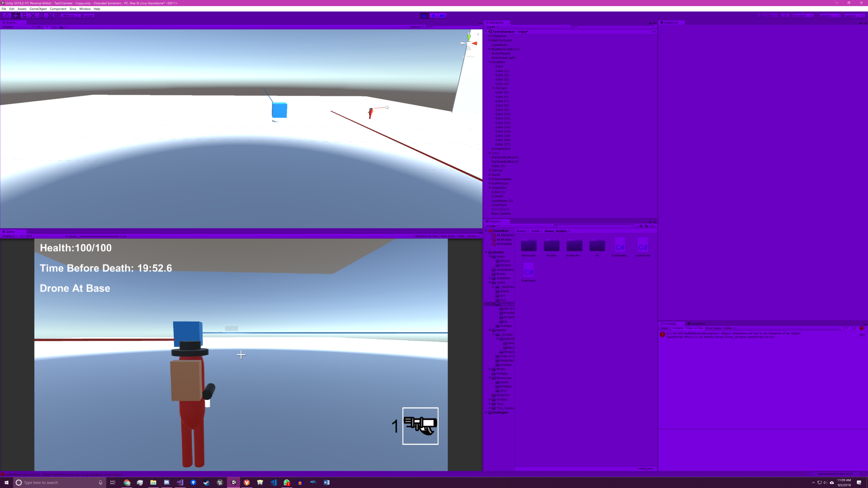Viewport: 868px width, 488px height.
Task: Enable Mute Audio in the Game view
Action: (448, 236)
